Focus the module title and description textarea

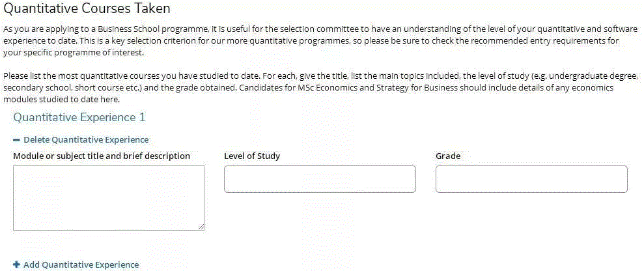108,197
